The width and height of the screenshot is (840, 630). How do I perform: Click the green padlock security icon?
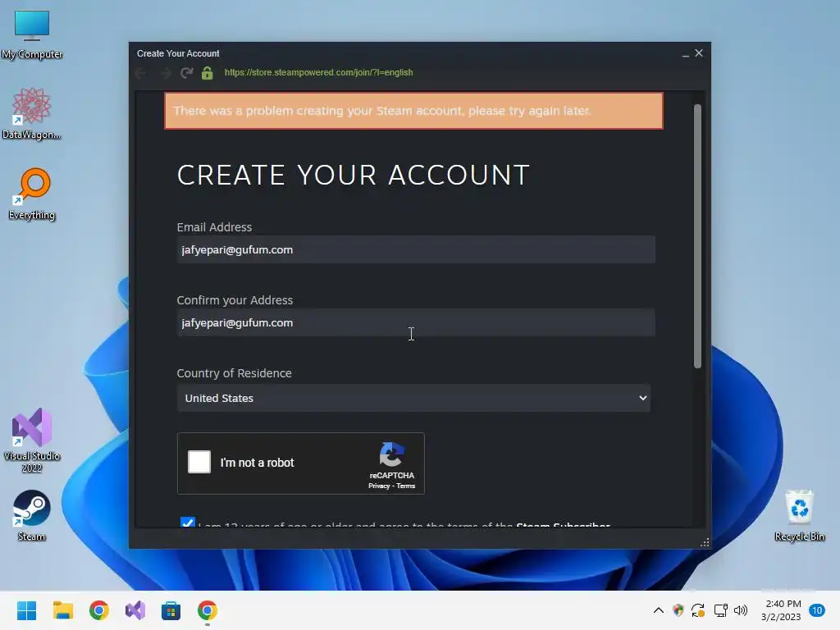pyautogui.click(x=208, y=73)
